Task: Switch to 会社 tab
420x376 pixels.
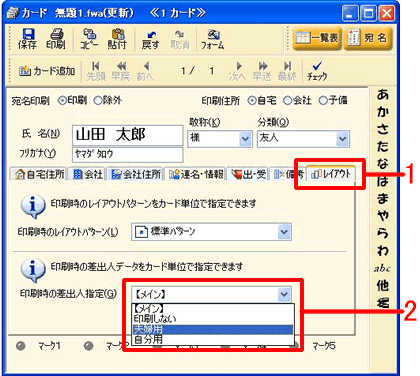Action: (87, 174)
